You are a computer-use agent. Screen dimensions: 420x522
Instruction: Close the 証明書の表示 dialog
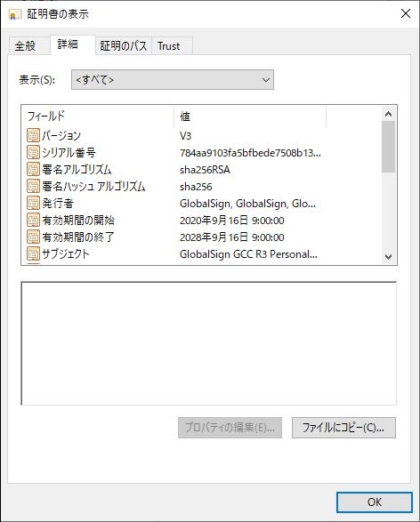point(406,13)
